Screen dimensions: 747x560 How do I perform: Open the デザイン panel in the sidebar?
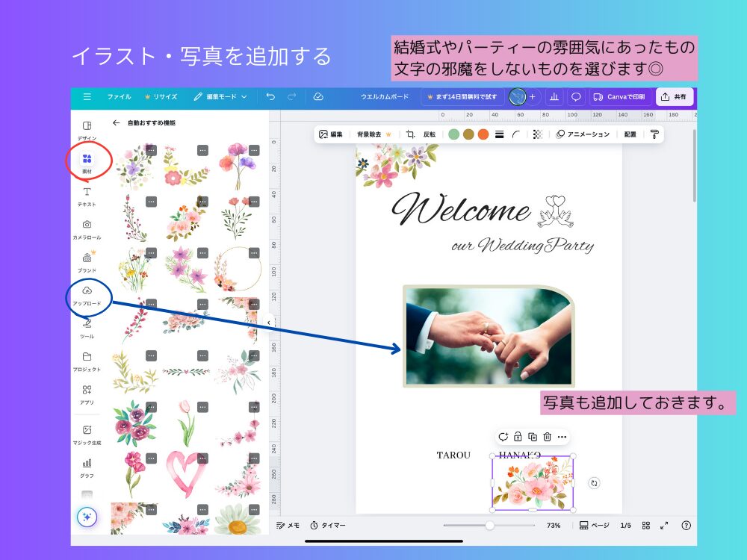pyautogui.click(x=87, y=125)
